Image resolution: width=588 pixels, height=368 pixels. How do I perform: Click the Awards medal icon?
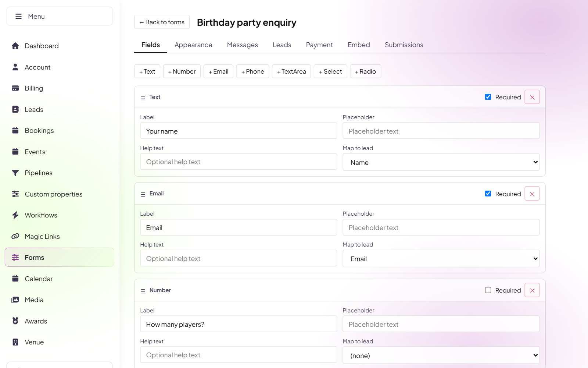click(x=15, y=321)
